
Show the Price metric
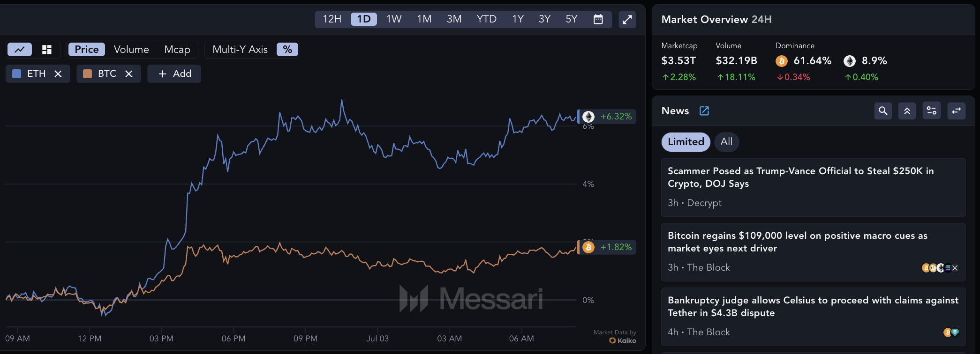coord(87,49)
